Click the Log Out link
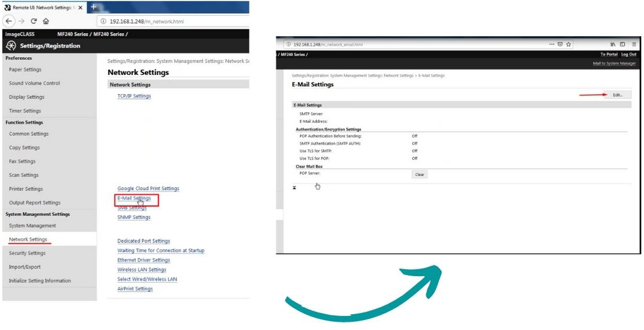The width and height of the screenshot is (644, 330). point(628,54)
